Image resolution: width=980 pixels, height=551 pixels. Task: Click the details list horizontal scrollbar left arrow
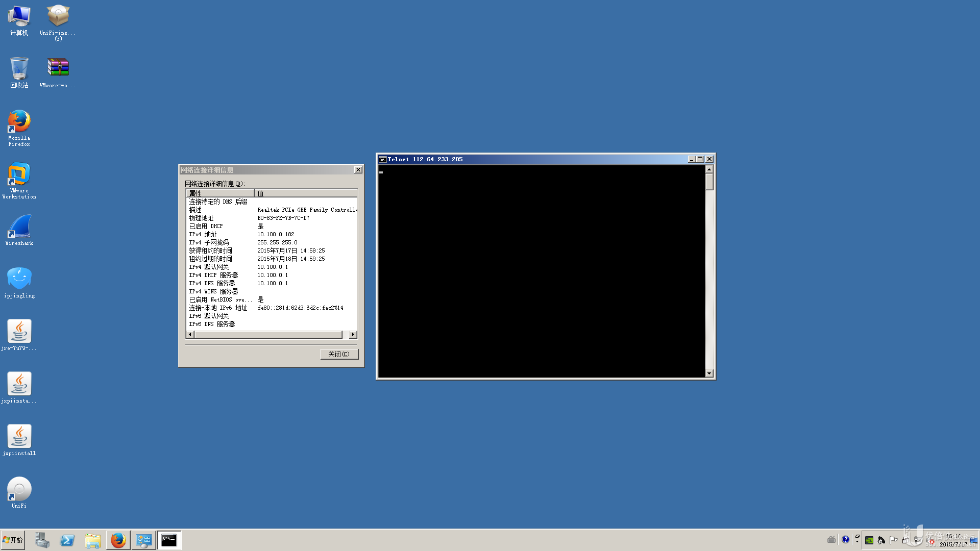190,335
